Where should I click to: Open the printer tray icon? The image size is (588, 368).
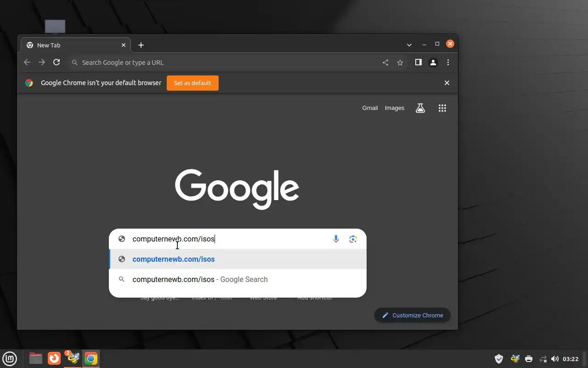coord(529,359)
